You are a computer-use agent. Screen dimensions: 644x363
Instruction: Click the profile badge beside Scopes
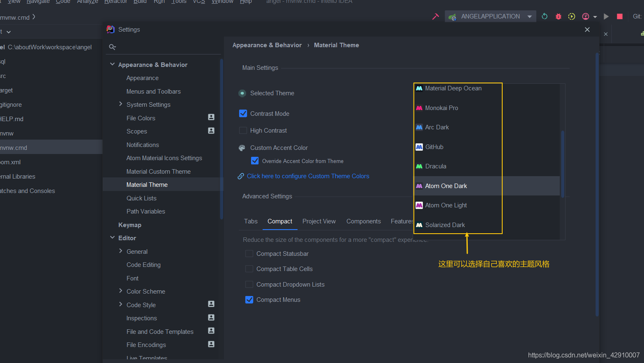[x=211, y=131]
